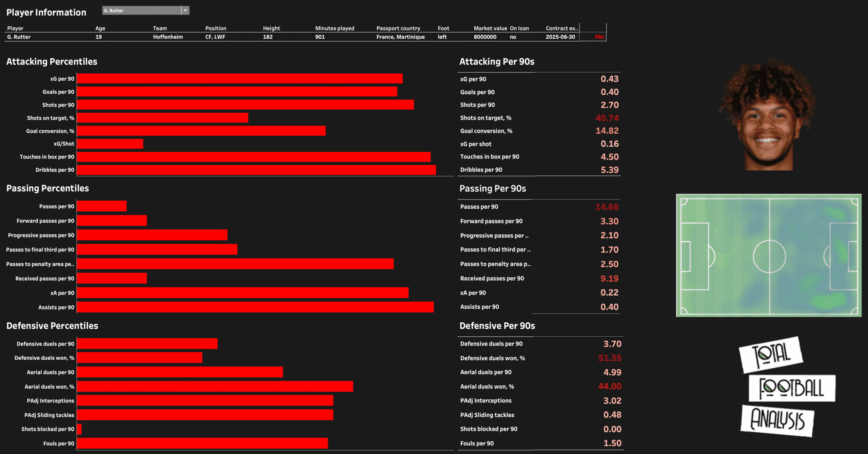Click the Market value column header

[x=490, y=28]
